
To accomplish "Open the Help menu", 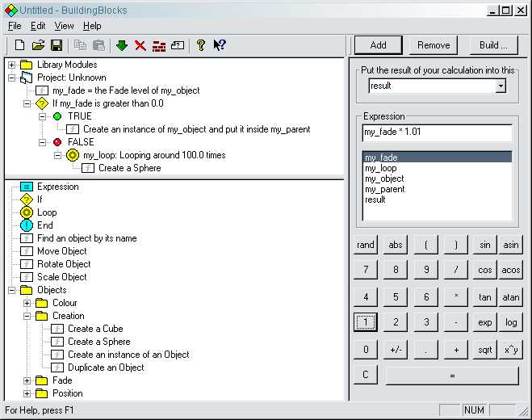I will (x=92, y=26).
